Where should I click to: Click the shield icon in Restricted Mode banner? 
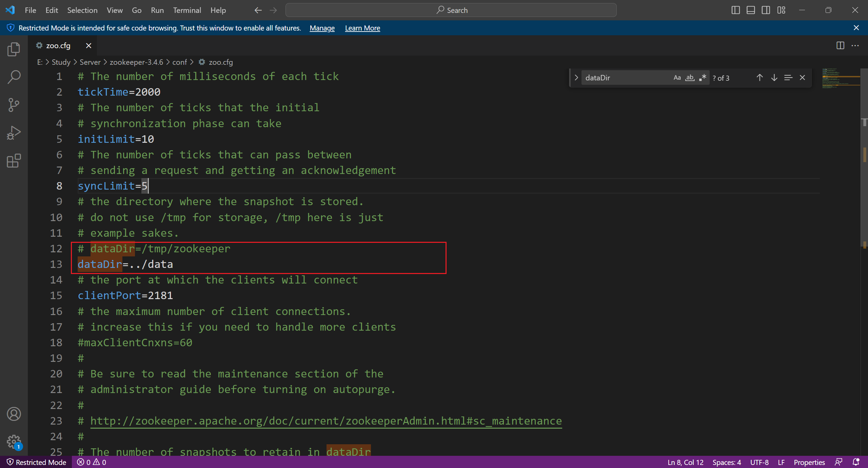11,28
